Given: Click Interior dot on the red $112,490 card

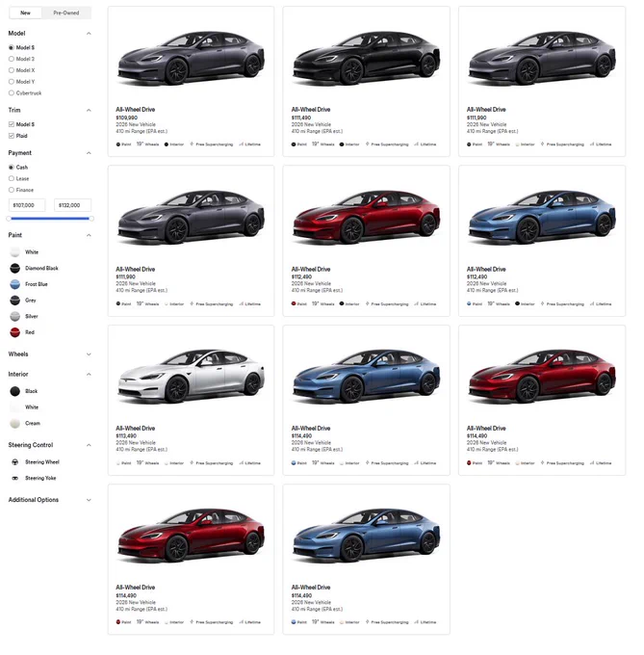Looking at the screenshot, I should pyautogui.click(x=342, y=303).
